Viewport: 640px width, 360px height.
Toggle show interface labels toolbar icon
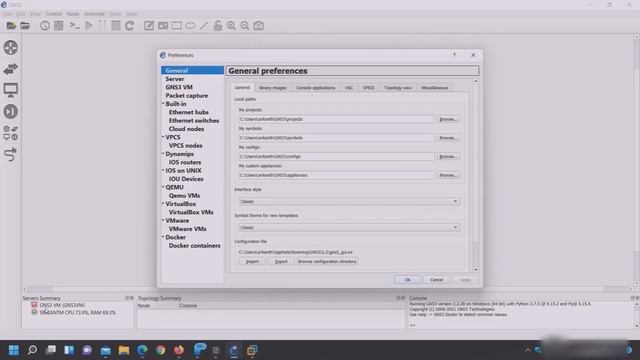pos(59,26)
